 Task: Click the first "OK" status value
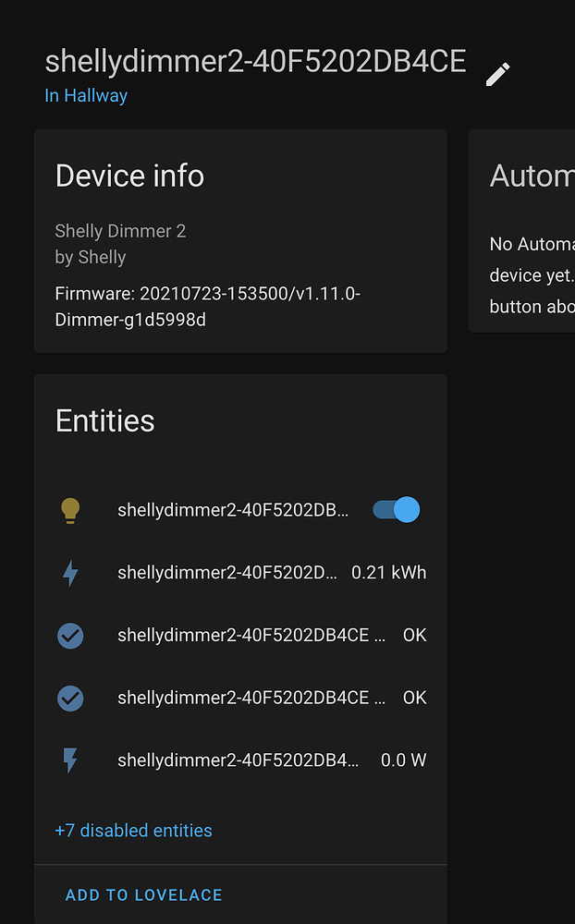414,635
